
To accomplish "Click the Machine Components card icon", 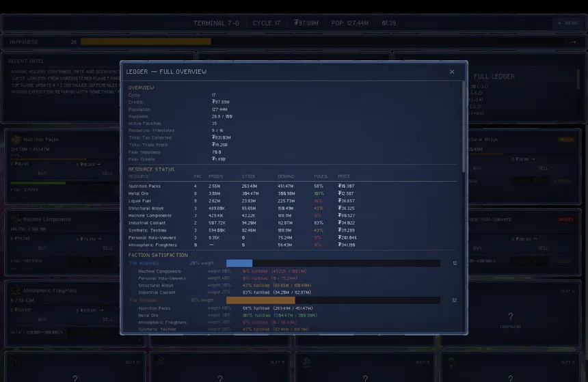I will pyautogui.click(x=15, y=219).
